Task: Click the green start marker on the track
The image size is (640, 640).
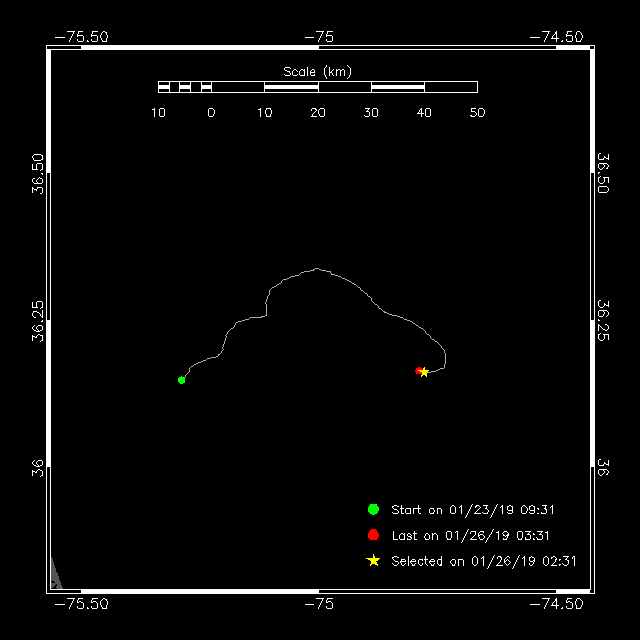Action: 181,380
